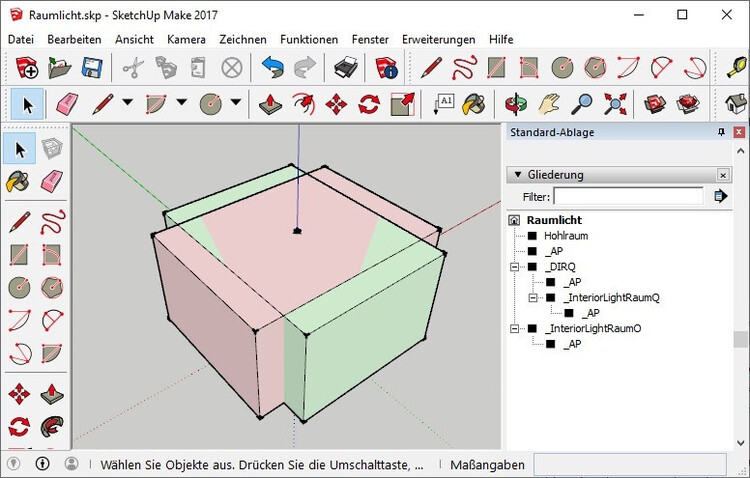Open the Fenster menu
The width and height of the screenshot is (750, 478).
tap(370, 39)
